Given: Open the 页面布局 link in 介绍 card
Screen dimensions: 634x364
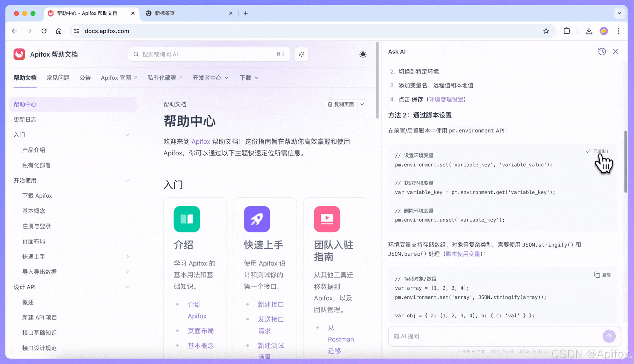Looking at the screenshot, I should 201,331.
